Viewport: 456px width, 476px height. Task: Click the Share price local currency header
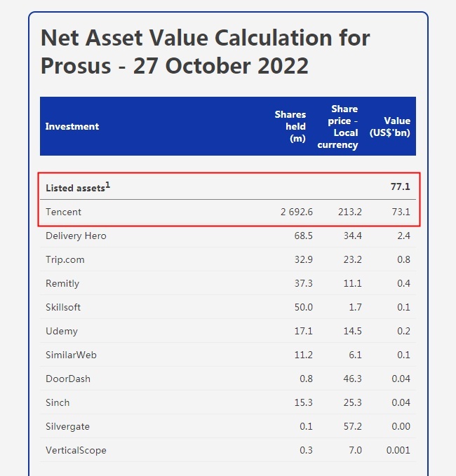pos(337,127)
